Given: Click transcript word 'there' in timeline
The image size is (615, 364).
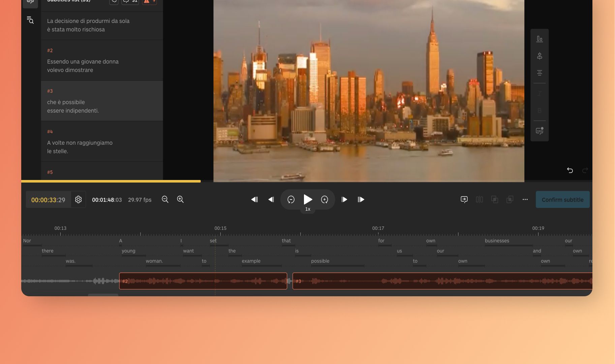Looking at the screenshot, I should pos(48,251).
